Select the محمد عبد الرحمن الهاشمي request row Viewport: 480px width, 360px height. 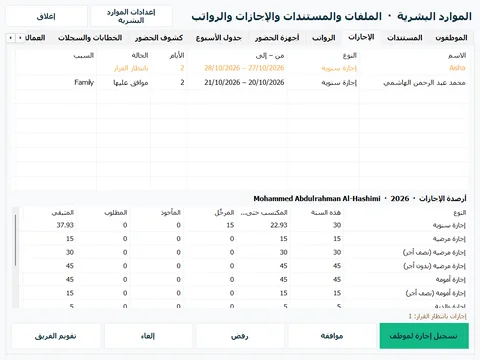(x=241, y=82)
